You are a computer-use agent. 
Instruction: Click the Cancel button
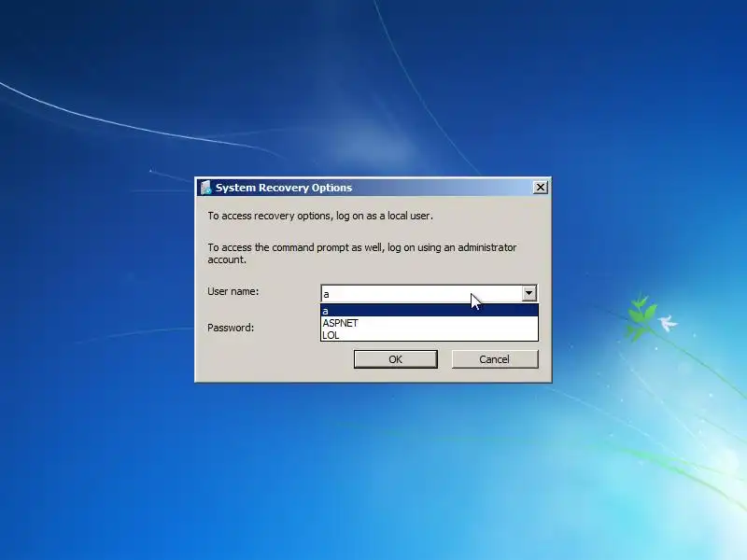495,359
